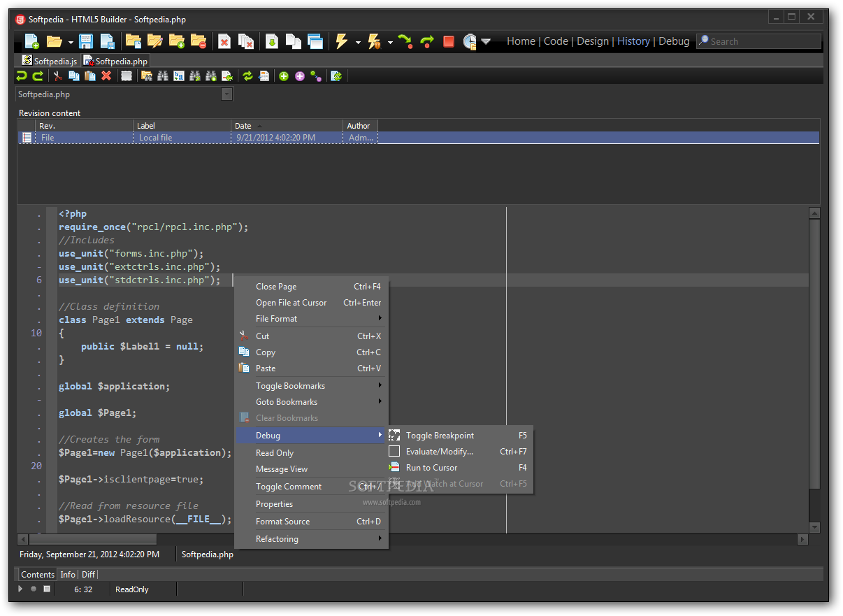Screen dimensions: 843x616
Task: Click the Save As toolbar icon
Action: tap(108, 41)
